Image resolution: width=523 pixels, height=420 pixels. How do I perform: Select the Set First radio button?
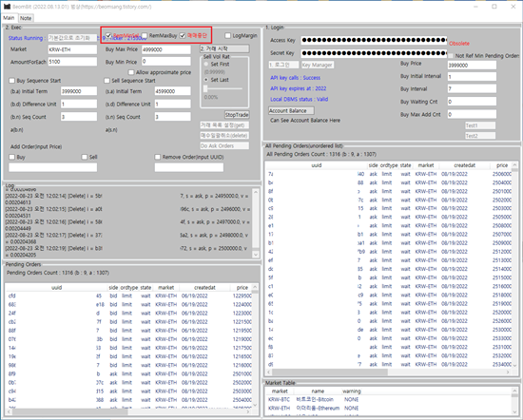click(x=206, y=64)
